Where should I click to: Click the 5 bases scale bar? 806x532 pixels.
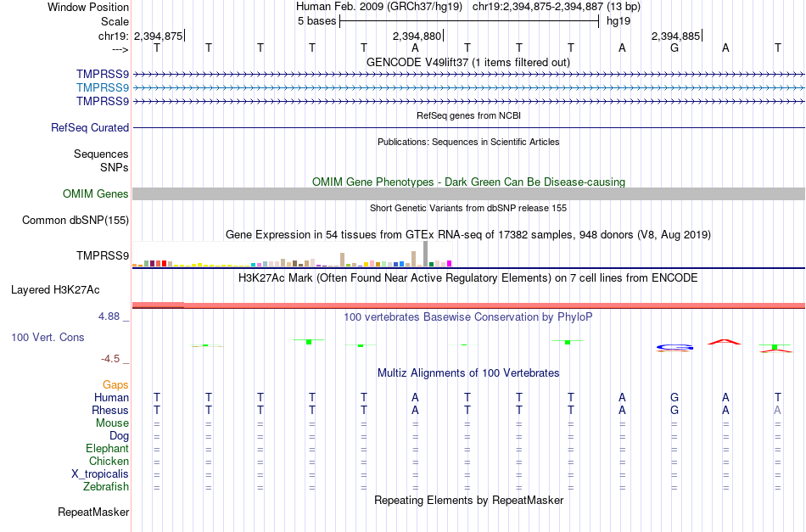pos(469,21)
